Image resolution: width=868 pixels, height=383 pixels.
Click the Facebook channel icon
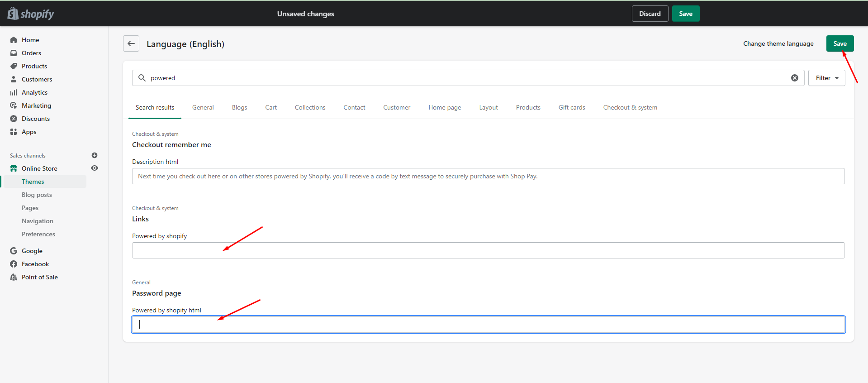click(14, 264)
